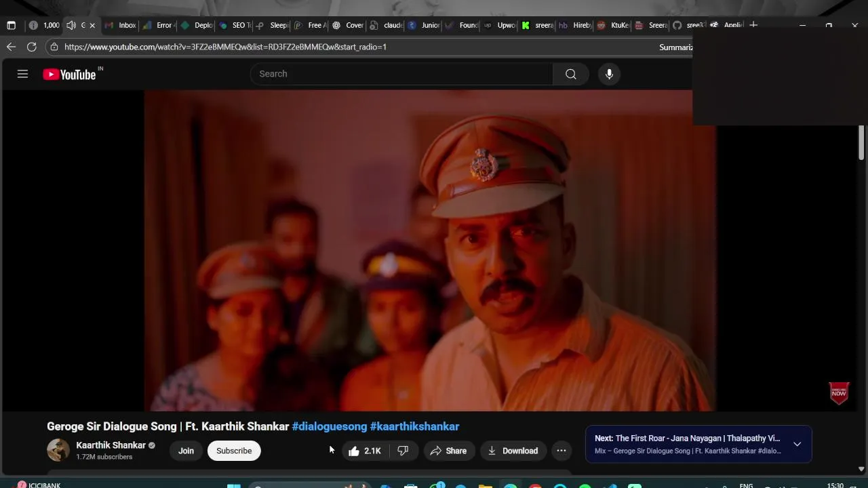Switch to the Junior tab
The image size is (868, 488).
pos(424,25)
